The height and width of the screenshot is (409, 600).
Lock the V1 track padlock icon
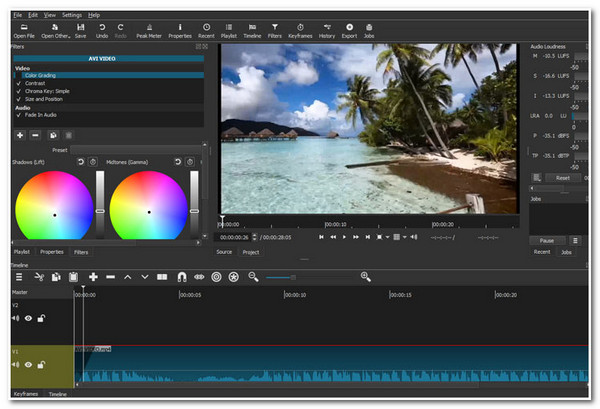[41, 364]
